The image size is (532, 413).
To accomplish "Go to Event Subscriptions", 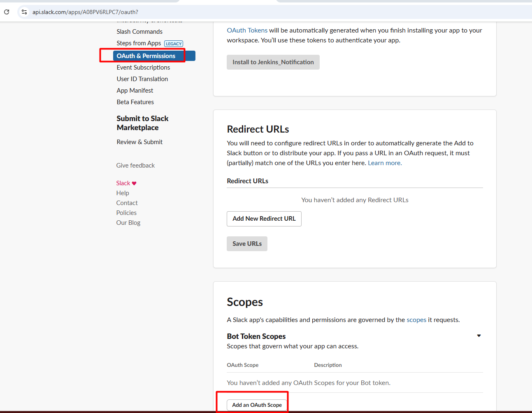I will (x=143, y=68).
